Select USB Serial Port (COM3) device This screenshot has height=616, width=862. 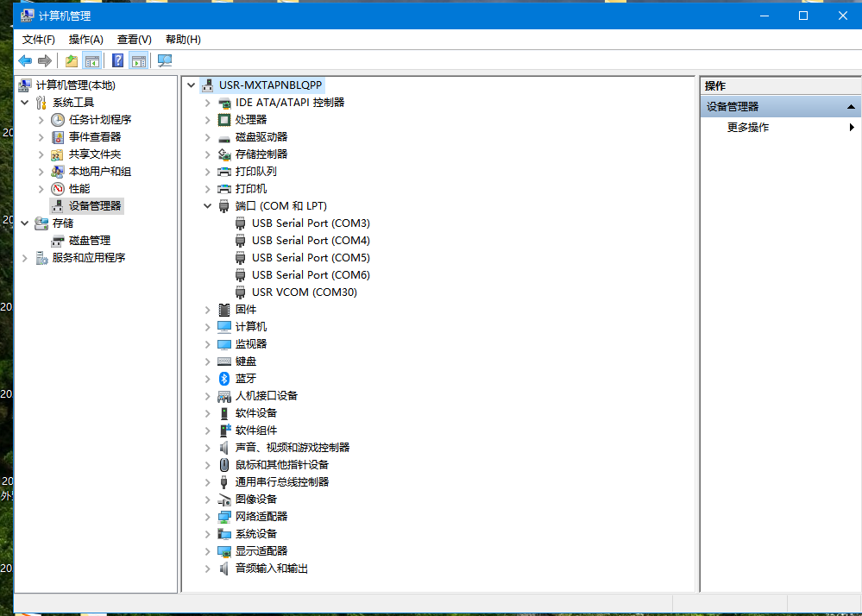[310, 223]
